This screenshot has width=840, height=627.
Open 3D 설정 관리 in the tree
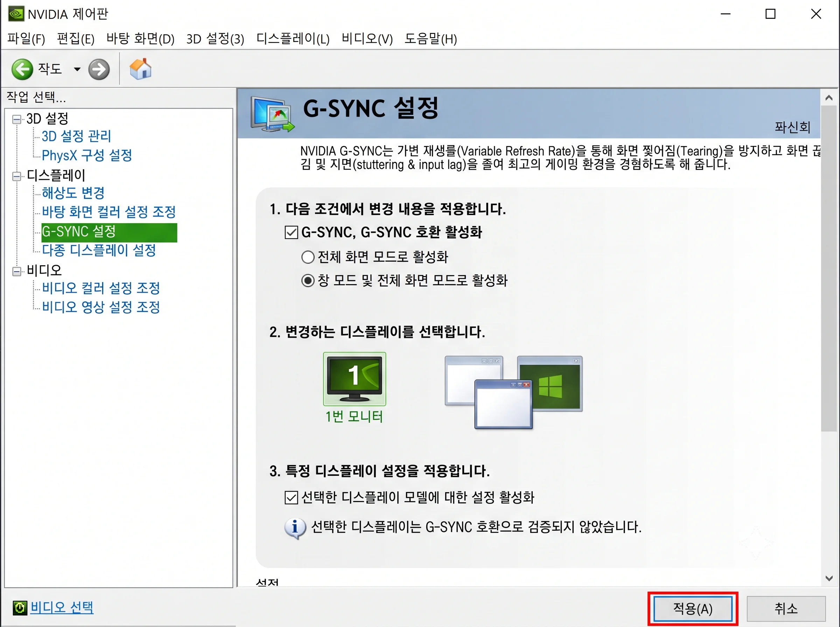click(x=76, y=136)
